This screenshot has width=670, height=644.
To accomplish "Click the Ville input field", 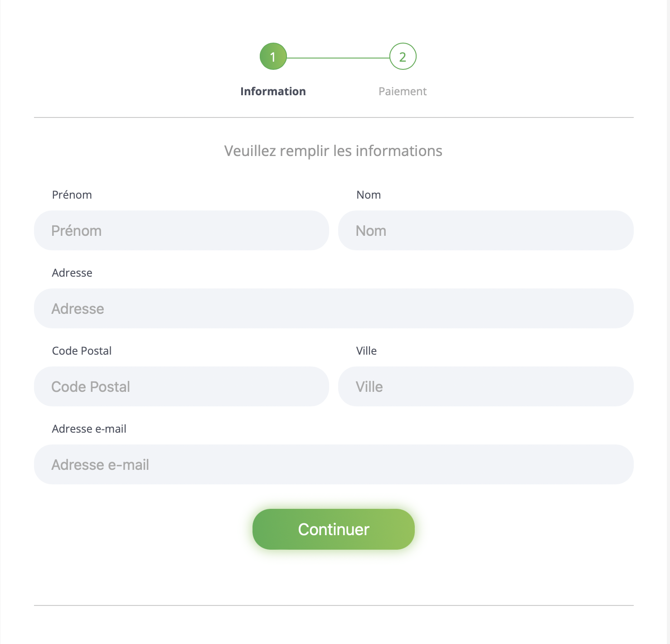I will (x=486, y=386).
